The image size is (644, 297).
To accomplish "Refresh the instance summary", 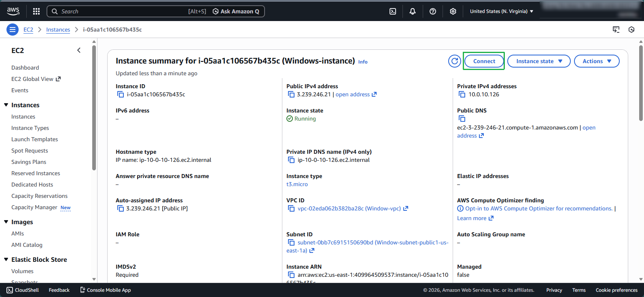I will (x=455, y=61).
